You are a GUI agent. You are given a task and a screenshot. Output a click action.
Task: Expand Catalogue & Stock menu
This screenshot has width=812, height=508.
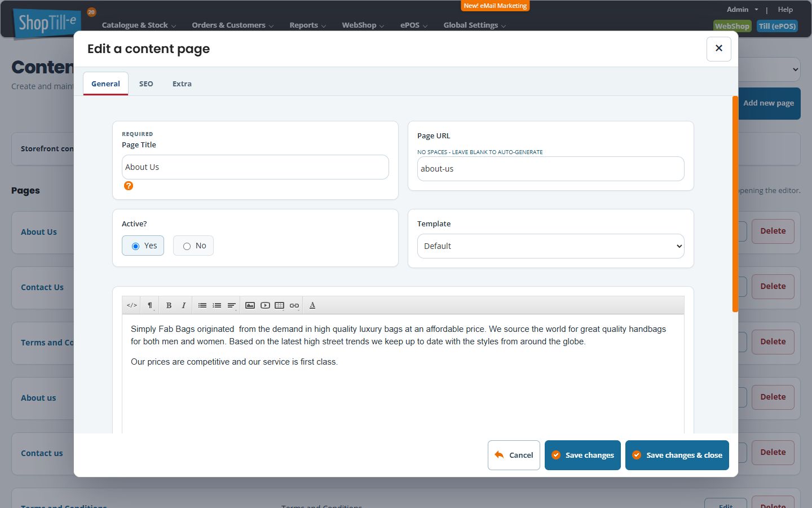pyautogui.click(x=139, y=25)
